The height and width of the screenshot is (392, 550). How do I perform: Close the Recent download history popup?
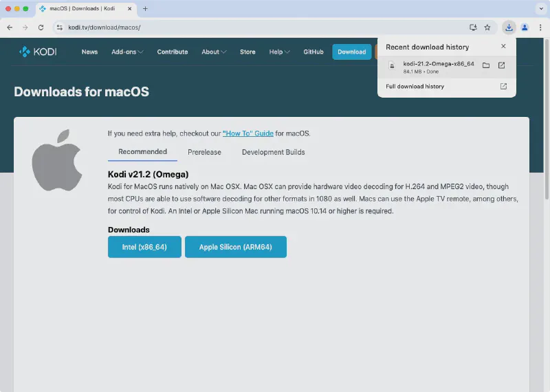tap(503, 46)
